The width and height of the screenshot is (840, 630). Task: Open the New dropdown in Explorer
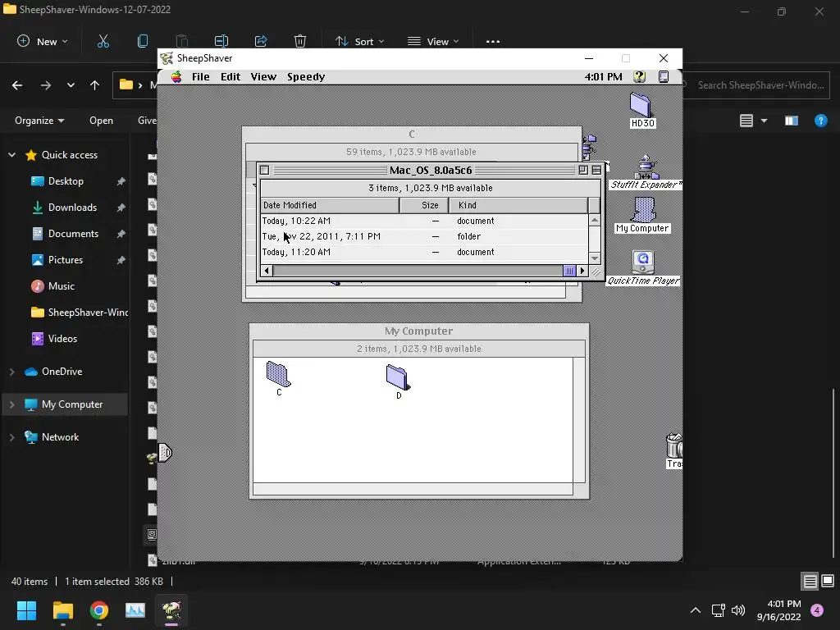42,41
